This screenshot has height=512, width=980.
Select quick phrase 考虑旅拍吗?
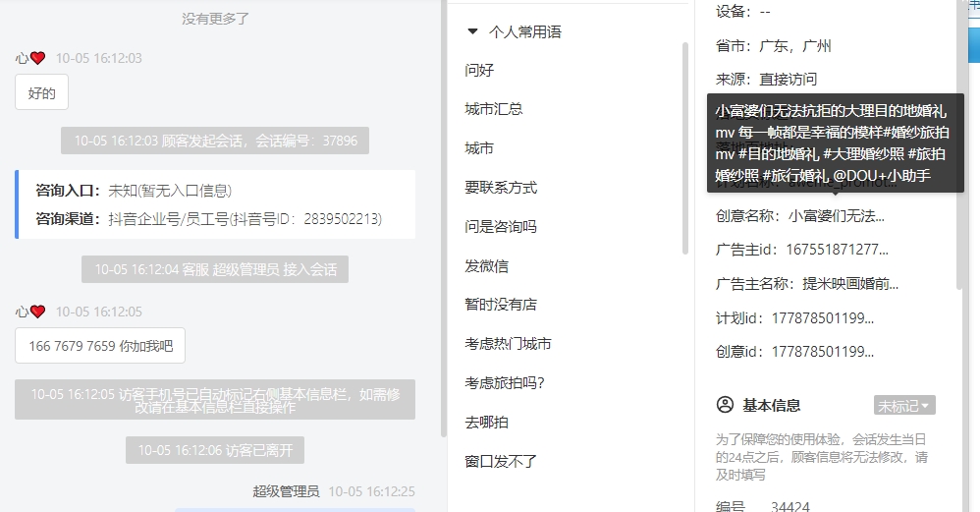tap(505, 382)
